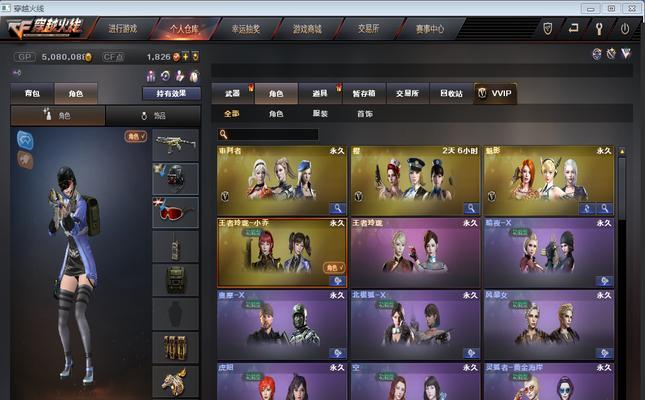Open the 个人仓库 navigation tab
The image size is (645, 400).
184,29
